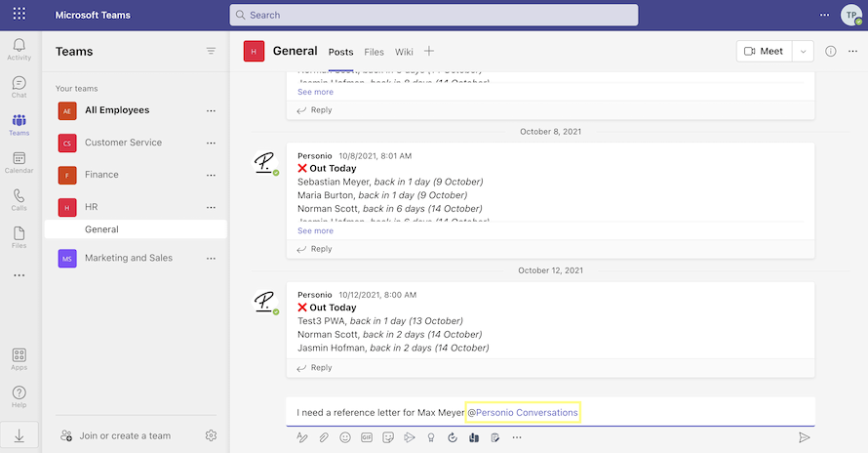Image resolution: width=868 pixels, height=453 pixels.
Task: Attach a file with the paperclip icon
Action: [x=323, y=437]
